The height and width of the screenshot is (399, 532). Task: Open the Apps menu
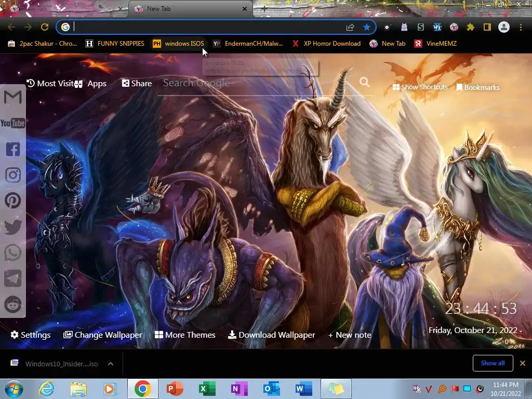[90, 84]
